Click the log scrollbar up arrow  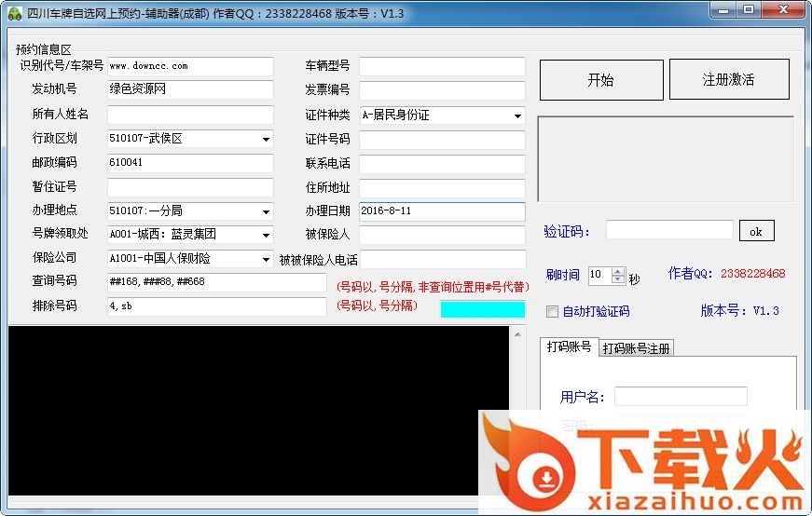click(517, 334)
